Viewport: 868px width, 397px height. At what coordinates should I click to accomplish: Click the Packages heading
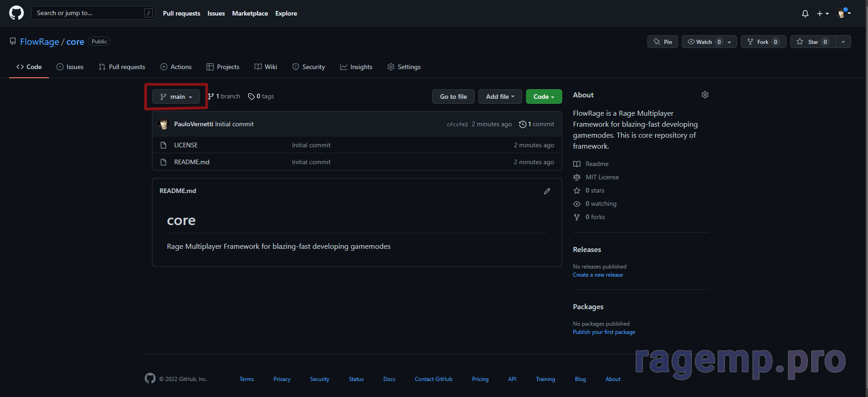[588, 306]
